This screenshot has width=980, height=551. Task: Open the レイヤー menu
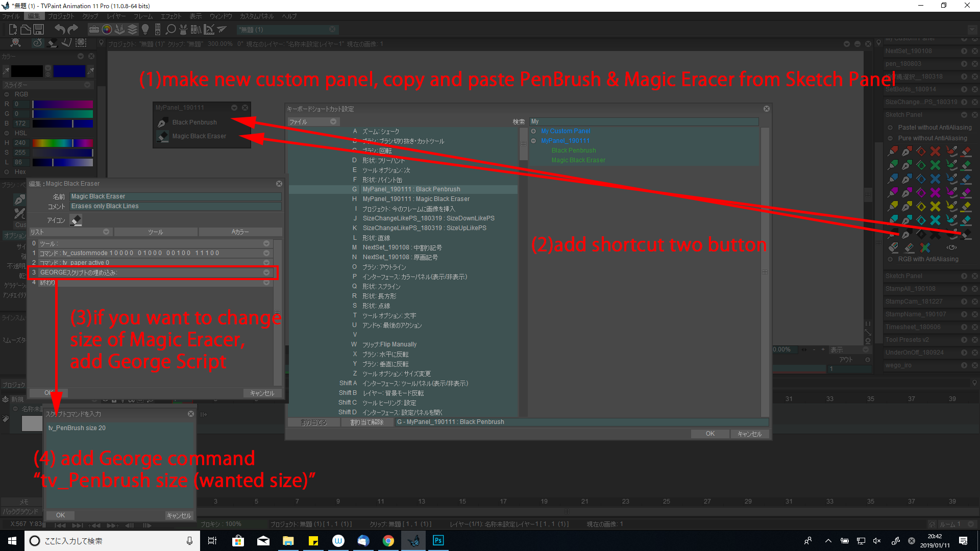pos(116,16)
